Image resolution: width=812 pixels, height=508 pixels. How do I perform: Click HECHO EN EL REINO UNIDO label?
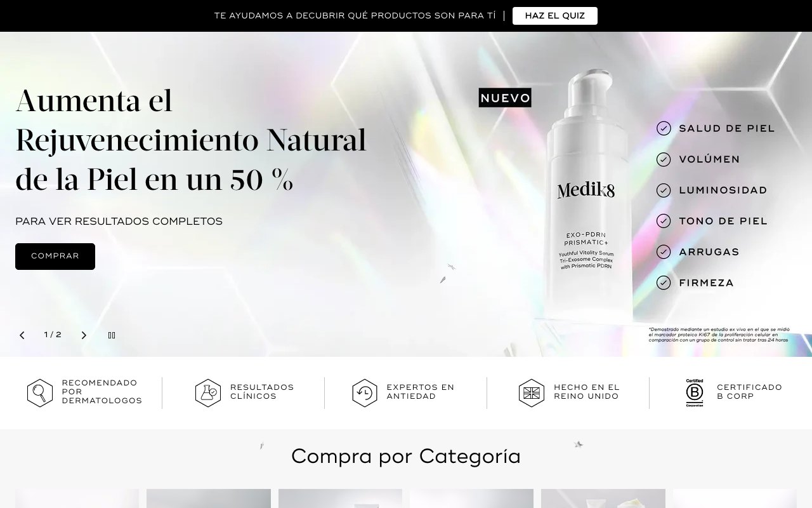click(x=587, y=392)
